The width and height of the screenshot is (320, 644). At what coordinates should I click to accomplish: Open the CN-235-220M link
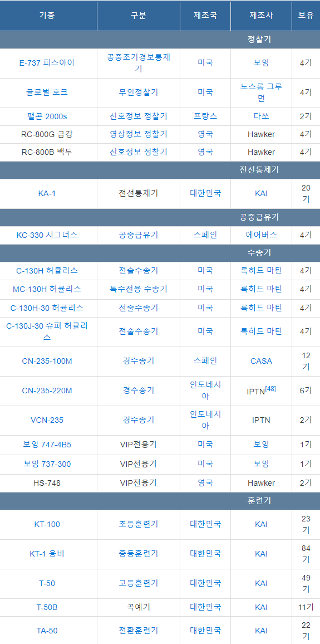47,391
